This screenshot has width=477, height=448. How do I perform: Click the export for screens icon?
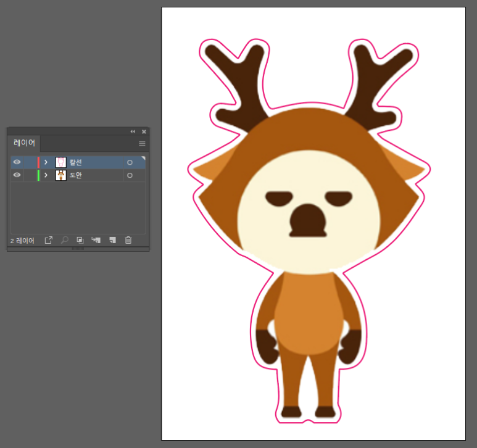point(49,240)
